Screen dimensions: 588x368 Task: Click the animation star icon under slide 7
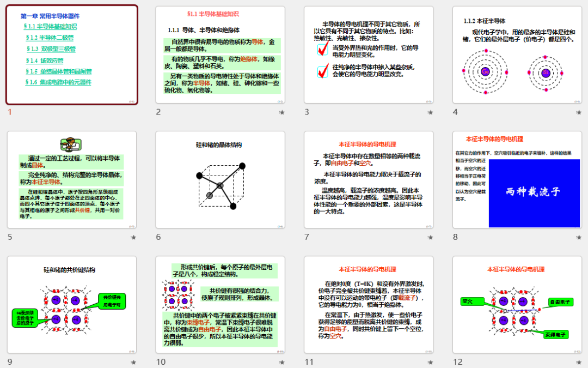pos(430,237)
